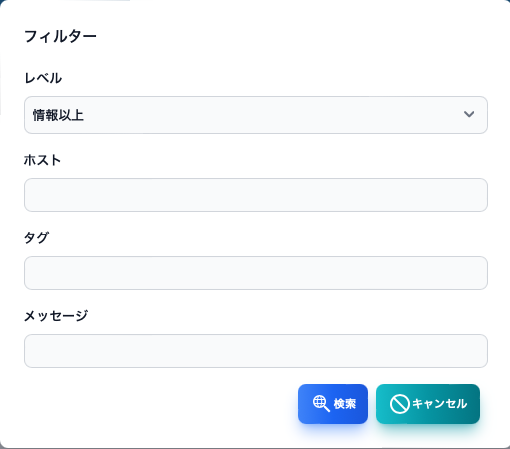Focus the タグ text input field
The width and height of the screenshot is (510, 449).
tap(256, 273)
